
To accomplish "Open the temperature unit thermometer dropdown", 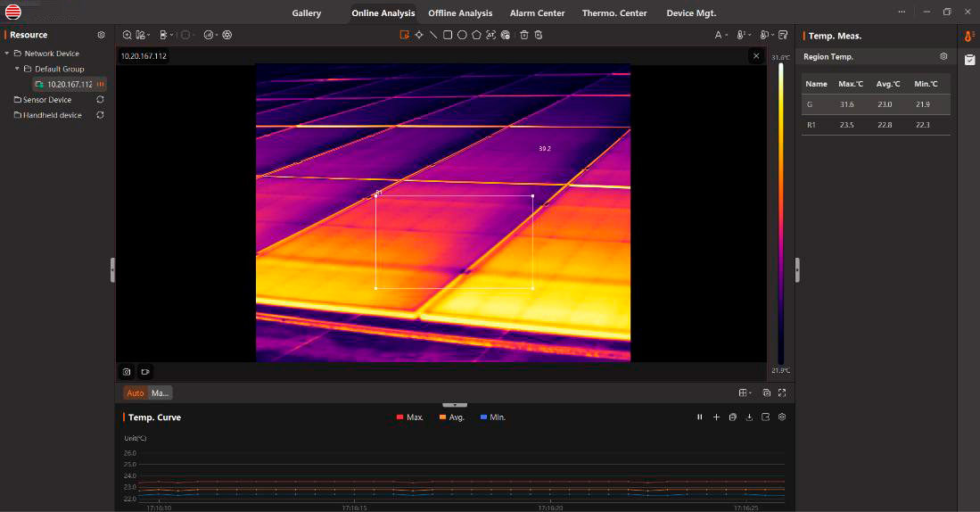I will 744,35.
